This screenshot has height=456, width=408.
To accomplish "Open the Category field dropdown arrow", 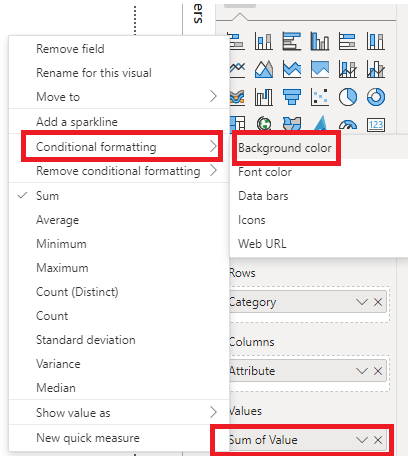I will tap(362, 302).
